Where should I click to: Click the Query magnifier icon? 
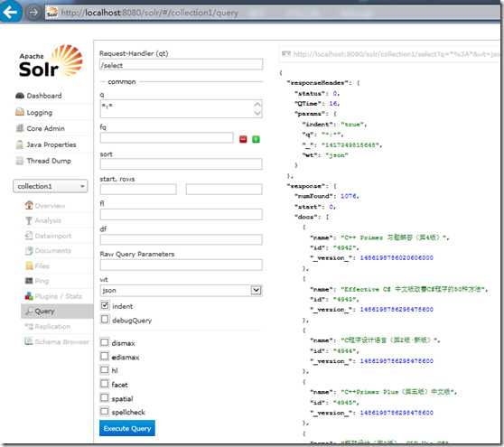point(29,311)
